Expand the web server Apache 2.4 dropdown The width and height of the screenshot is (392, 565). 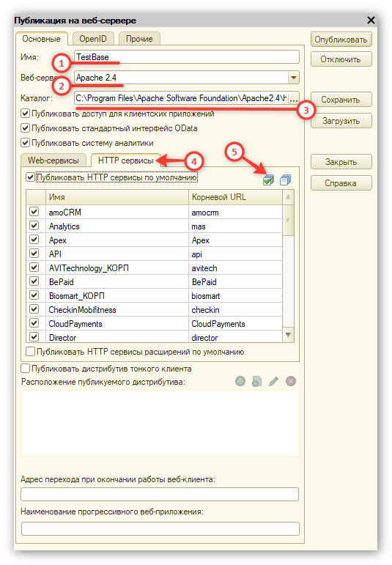(x=294, y=78)
